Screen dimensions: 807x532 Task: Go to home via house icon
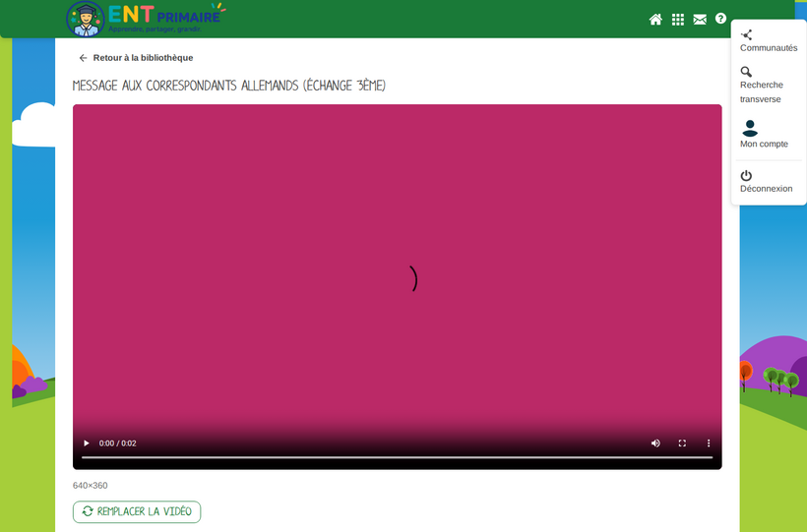(x=655, y=20)
